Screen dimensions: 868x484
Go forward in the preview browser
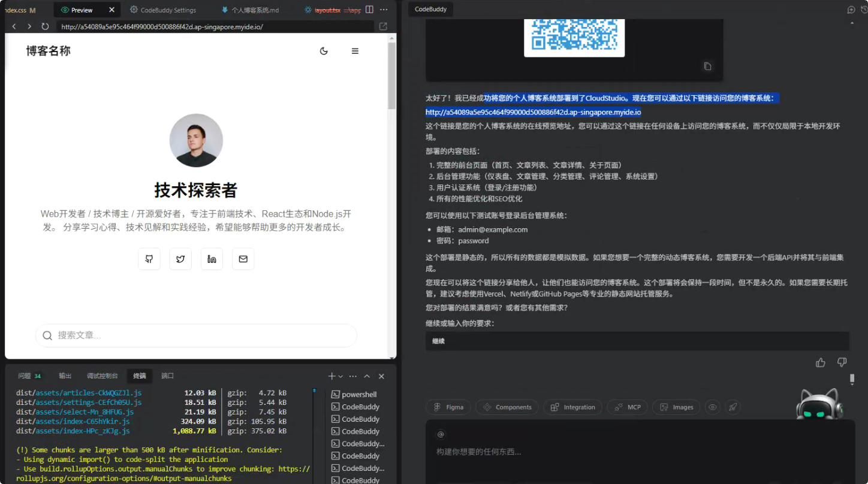(x=29, y=26)
